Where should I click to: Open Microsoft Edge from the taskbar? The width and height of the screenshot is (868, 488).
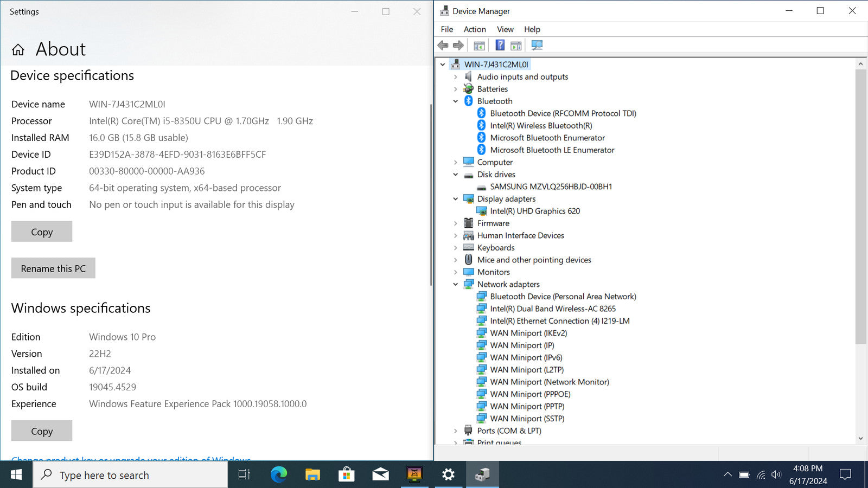pyautogui.click(x=279, y=475)
